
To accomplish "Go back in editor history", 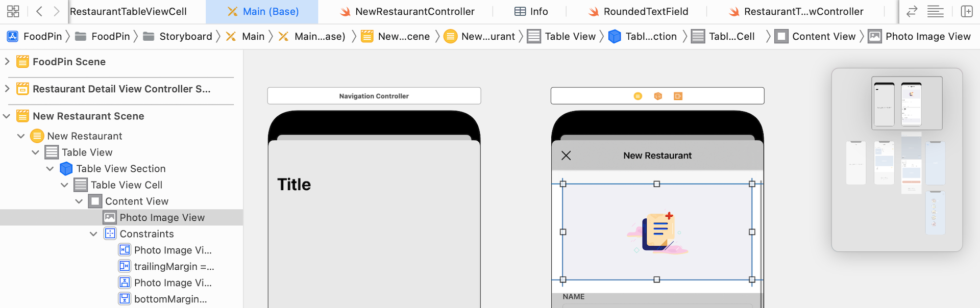I will coord(39,11).
